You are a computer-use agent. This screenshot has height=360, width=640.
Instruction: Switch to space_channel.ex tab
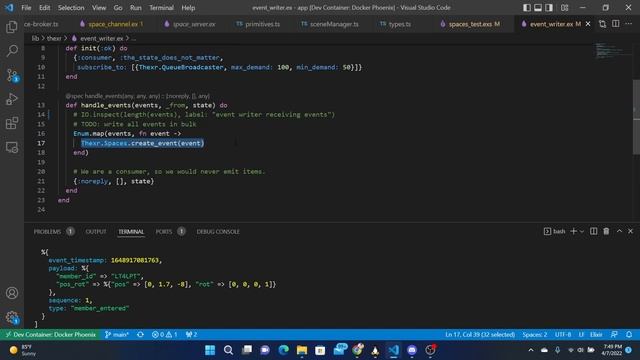[x=112, y=24]
